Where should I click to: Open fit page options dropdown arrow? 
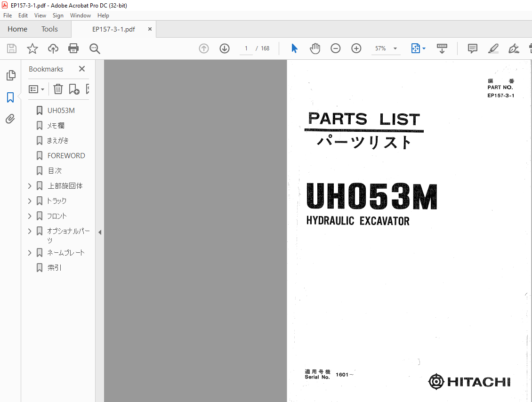(x=424, y=48)
